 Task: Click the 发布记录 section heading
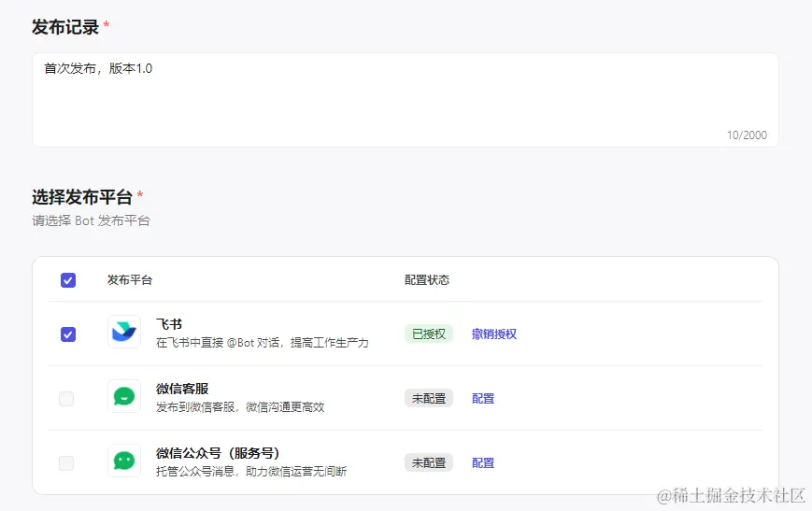65,27
